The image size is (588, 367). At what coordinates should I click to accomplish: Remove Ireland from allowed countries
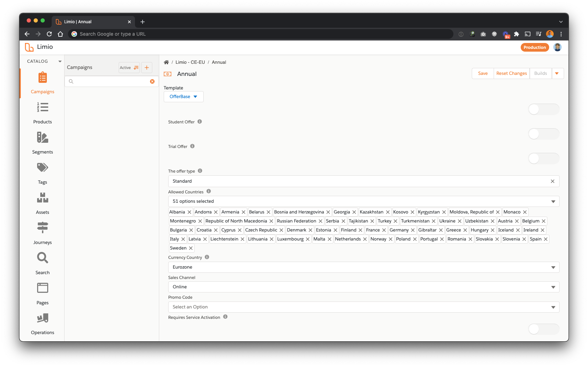543,230
